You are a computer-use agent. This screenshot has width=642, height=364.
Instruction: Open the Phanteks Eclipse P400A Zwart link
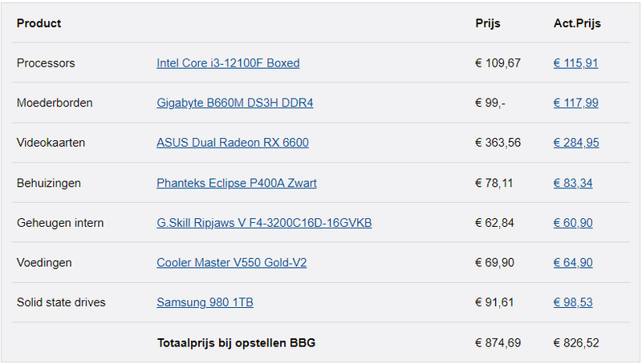236,183
